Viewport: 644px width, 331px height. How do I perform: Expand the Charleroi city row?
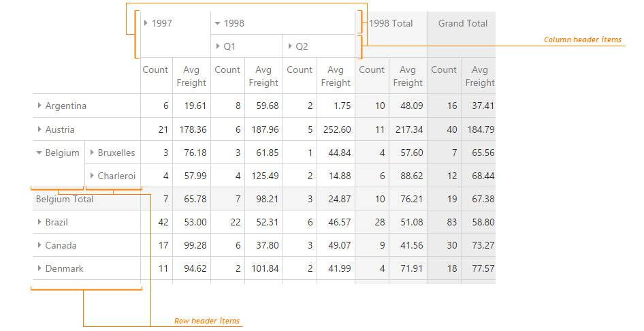[92, 176]
